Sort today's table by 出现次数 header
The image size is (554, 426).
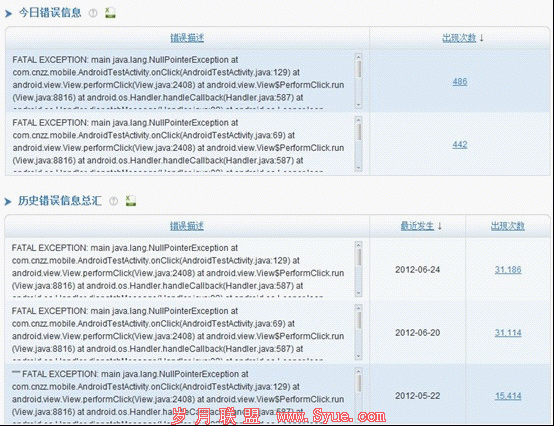[x=459, y=37]
